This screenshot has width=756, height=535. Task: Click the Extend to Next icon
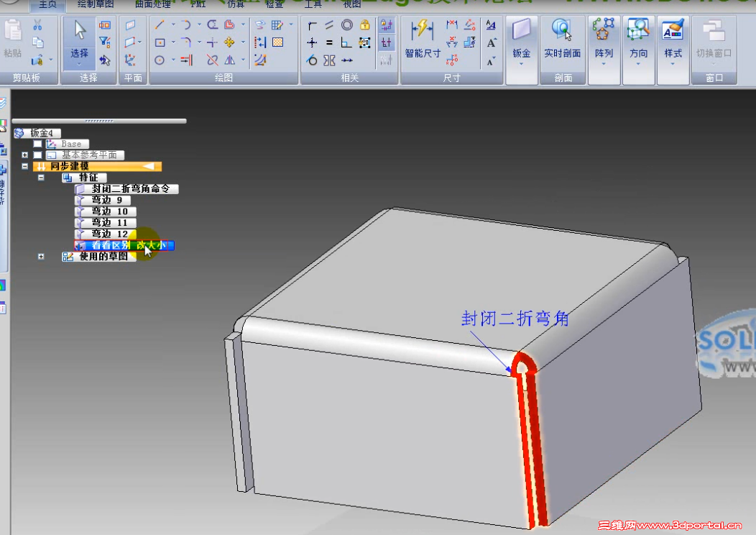(187, 60)
